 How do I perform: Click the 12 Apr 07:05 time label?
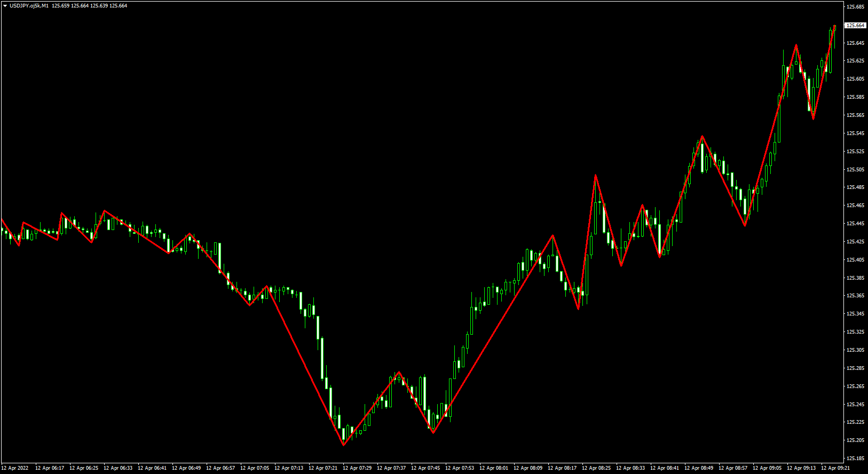[255, 468]
